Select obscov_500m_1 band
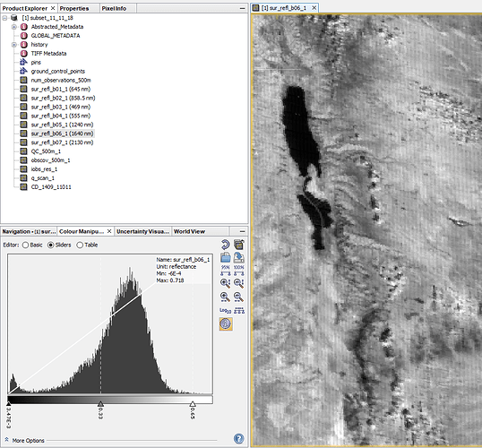Screen dimensions: 482x448 pos(50,160)
